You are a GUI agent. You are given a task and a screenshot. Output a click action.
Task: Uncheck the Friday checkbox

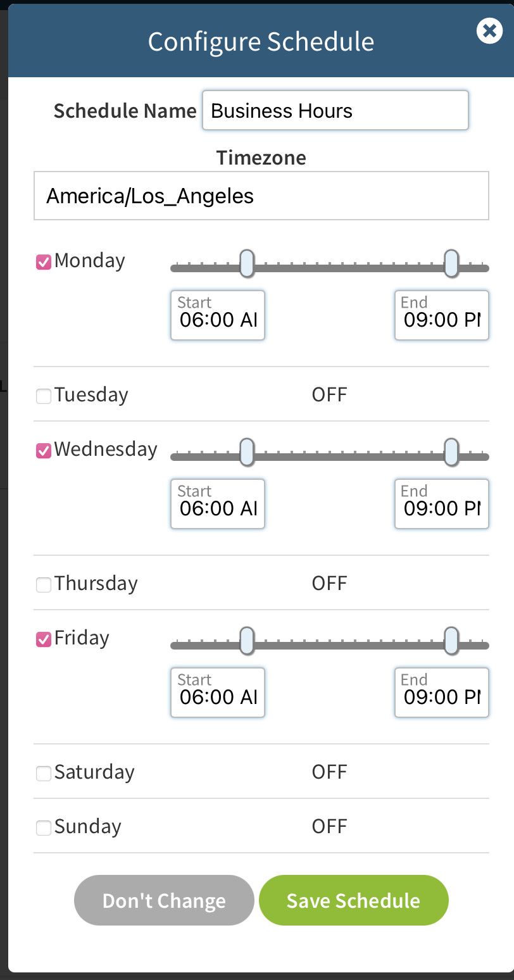44,639
